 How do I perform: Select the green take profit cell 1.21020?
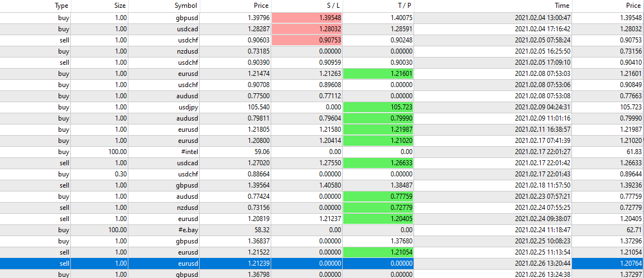point(378,141)
